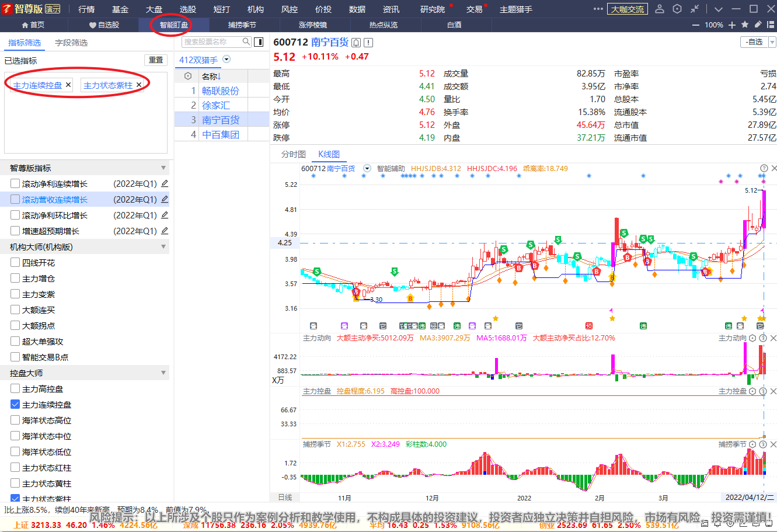777x532 pixels.
Task: Open 徐家汇 from the stock list
Action: tap(216, 105)
